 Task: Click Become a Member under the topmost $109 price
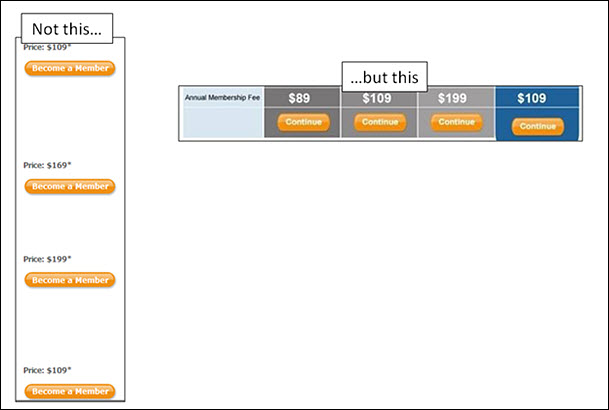(x=70, y=68)
